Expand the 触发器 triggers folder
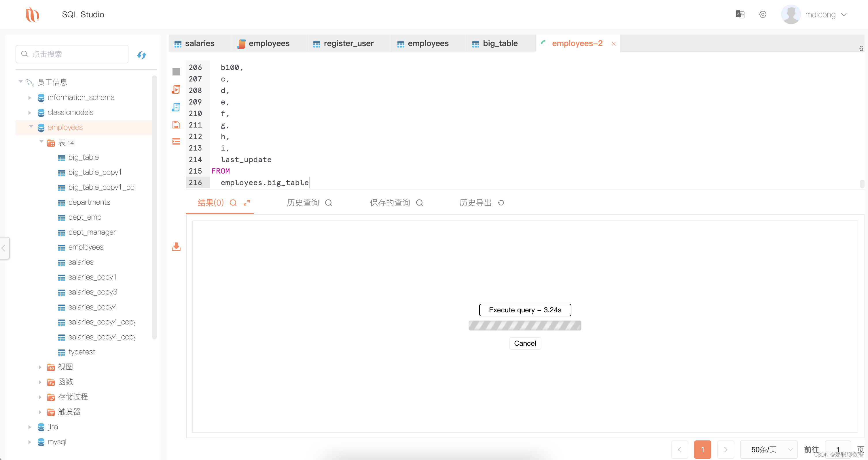 (40, 412)
